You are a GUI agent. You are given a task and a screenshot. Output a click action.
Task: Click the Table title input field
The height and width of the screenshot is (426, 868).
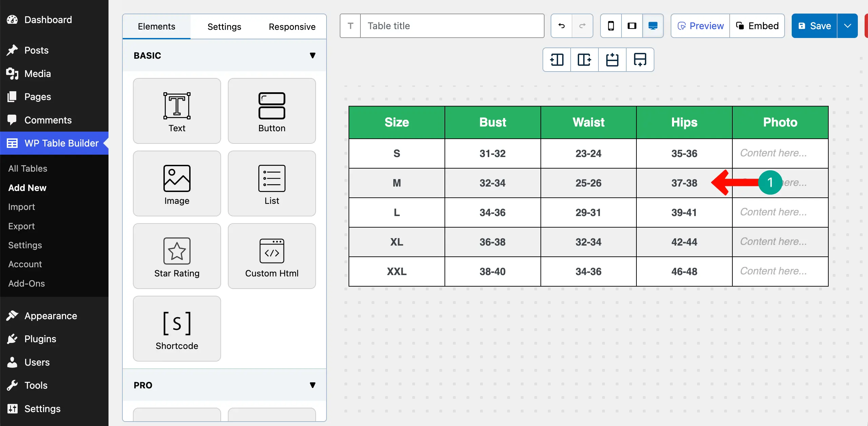(451, 26)
